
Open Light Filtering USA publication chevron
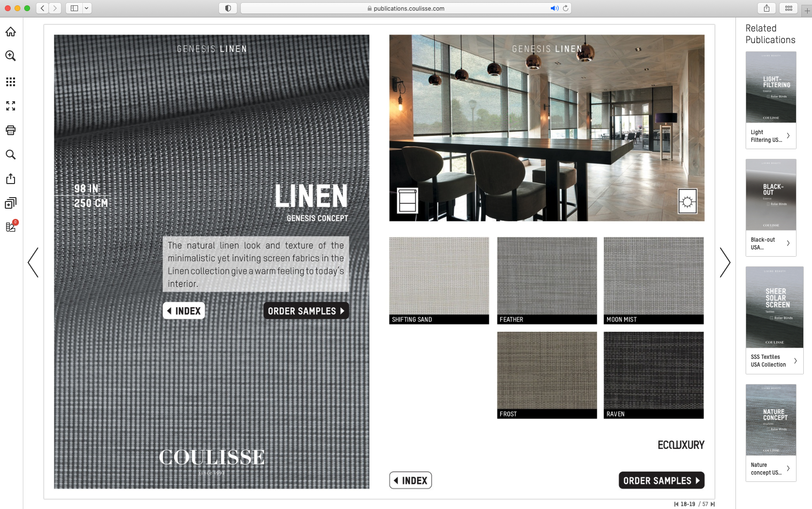[x=788, y=136]
